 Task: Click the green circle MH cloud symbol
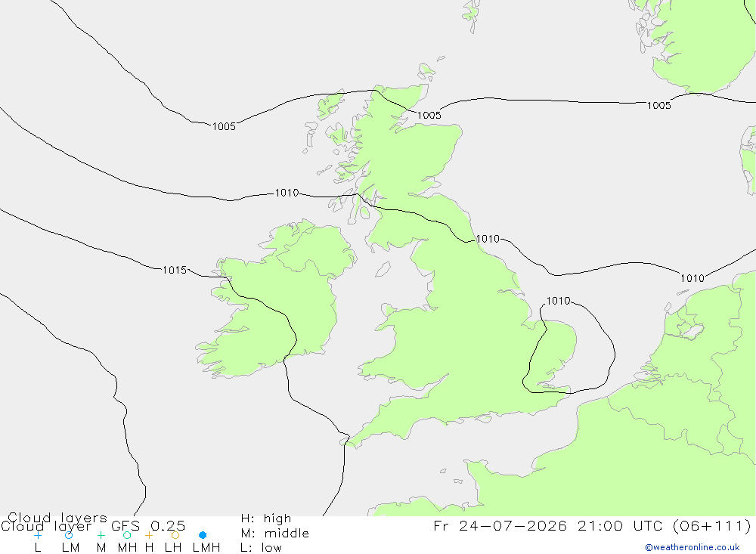(x=127, y=535)
